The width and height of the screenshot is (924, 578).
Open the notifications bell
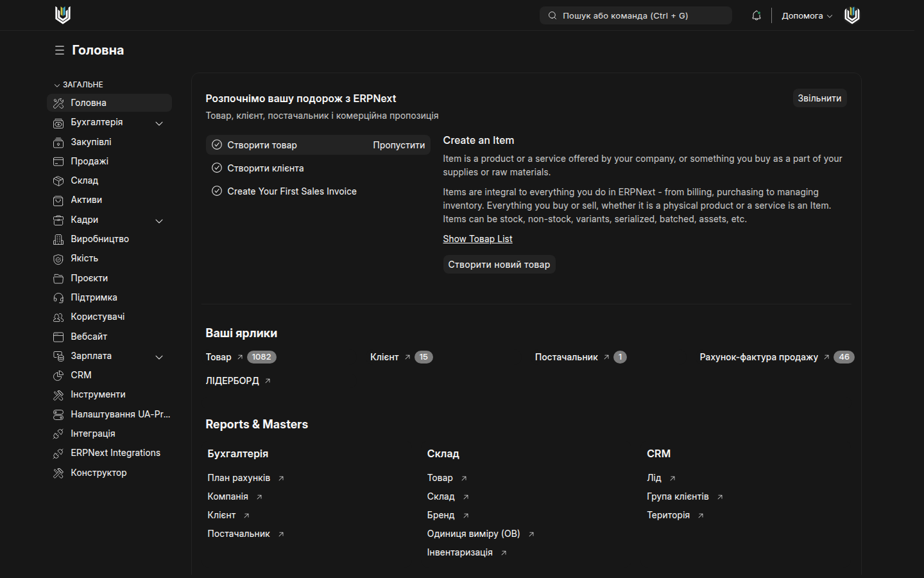757,15
